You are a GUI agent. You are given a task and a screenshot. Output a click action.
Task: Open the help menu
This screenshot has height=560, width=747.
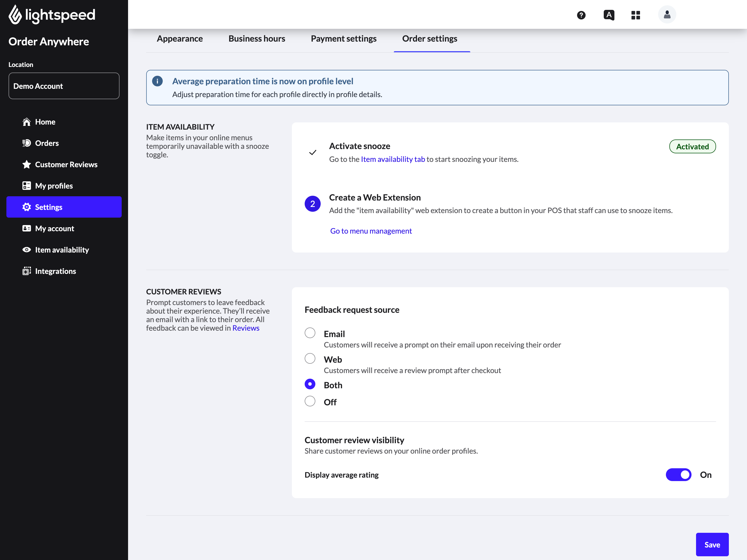click(581, 15)
